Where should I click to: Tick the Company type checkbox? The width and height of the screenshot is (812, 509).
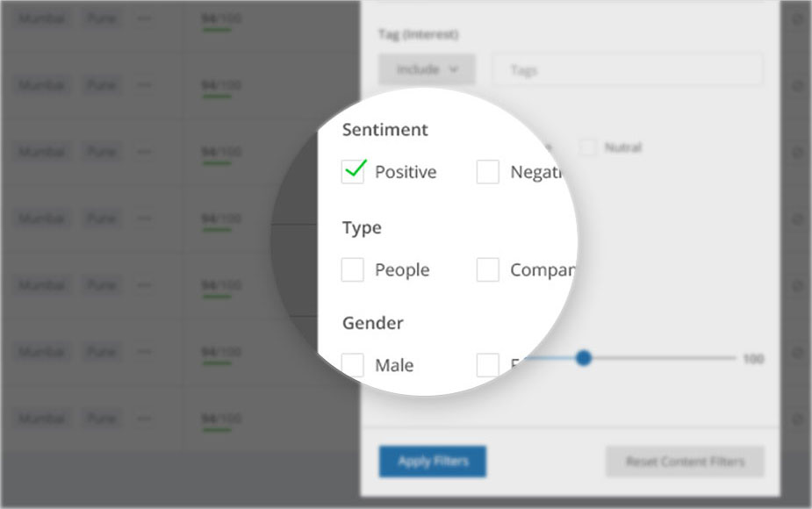pos(488,269)
